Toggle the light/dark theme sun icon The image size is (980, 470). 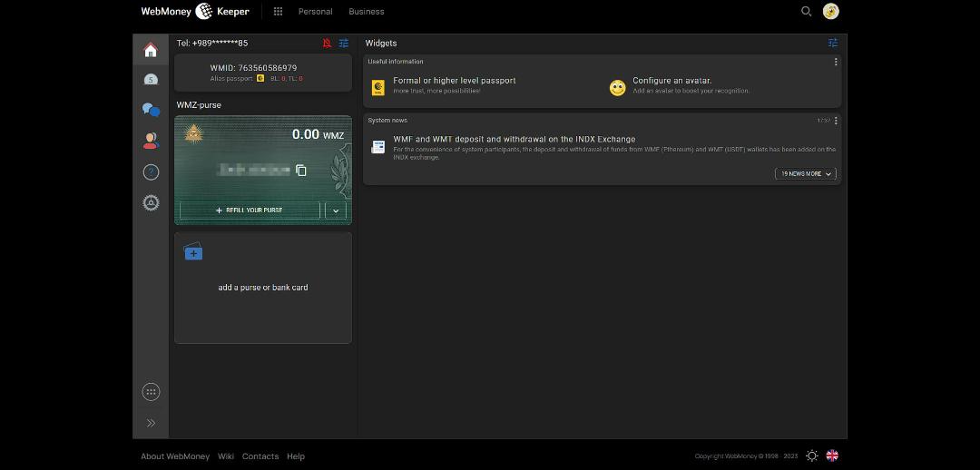(x=812, y=455)
